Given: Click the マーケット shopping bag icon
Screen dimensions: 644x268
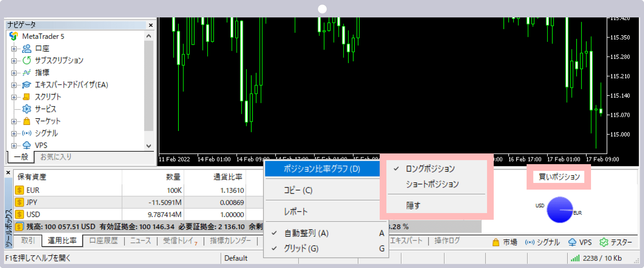Looking at the screenshot, I should 26,121.
